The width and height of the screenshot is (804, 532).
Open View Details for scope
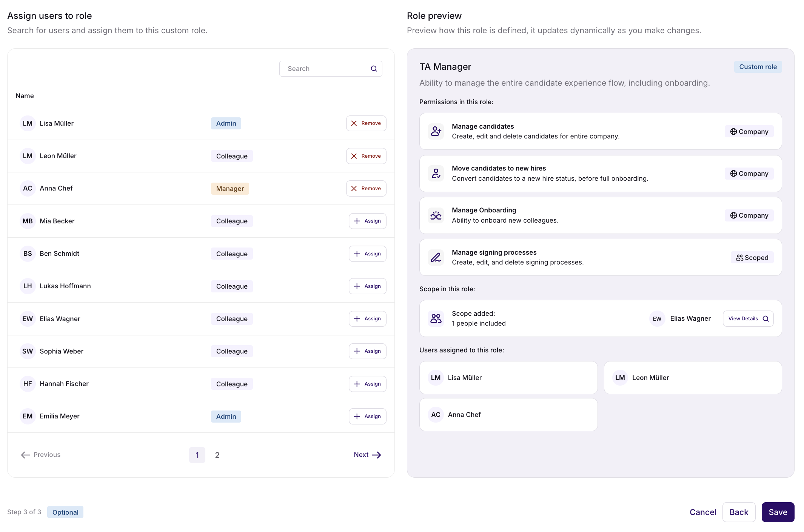pyautogui.click(x=748, y=318)
